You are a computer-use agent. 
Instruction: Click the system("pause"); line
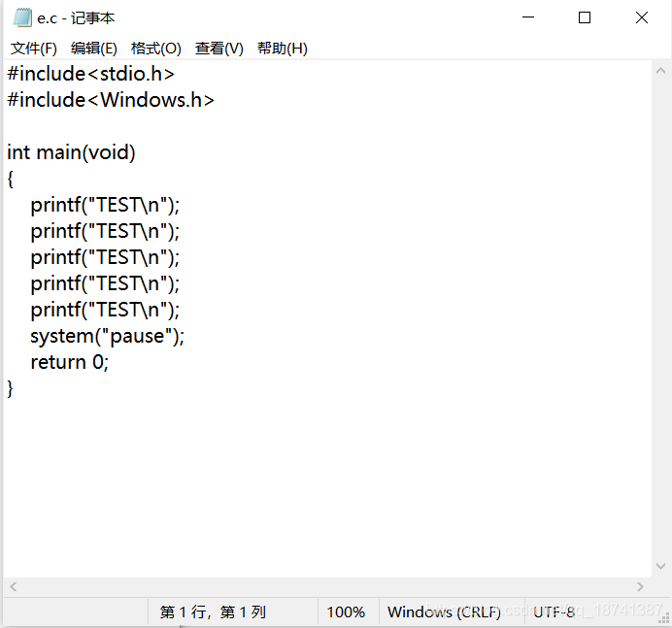click(107, 336)
